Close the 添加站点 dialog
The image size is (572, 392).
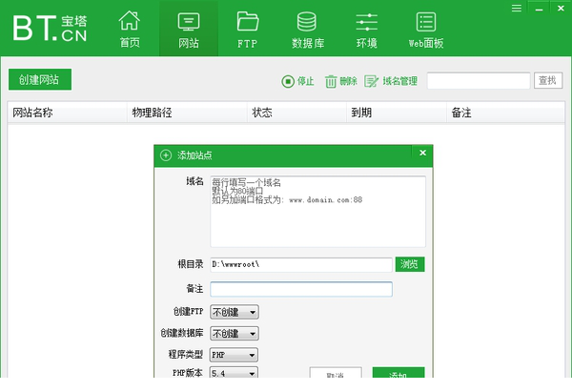coord(422,153)
